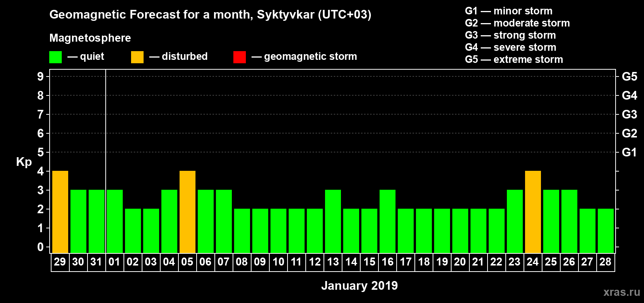The height and width of the screenshot is (303, 644).
Task: Click the green bar for day 28
Action: point(606,231)
